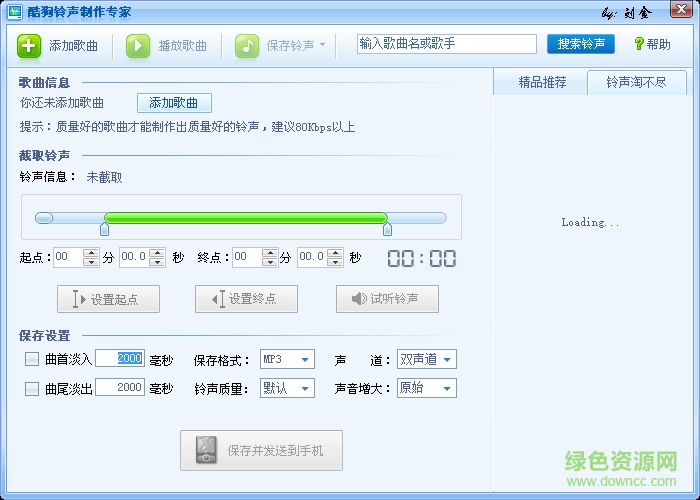Click the playback position knob on the slider
700x500 pixels.
44,218
